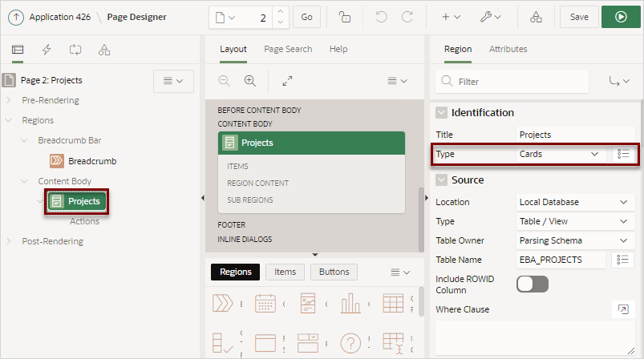644x359 pixels.
Task: Select the Projects region in tree
Action: (x=77, y=201)
